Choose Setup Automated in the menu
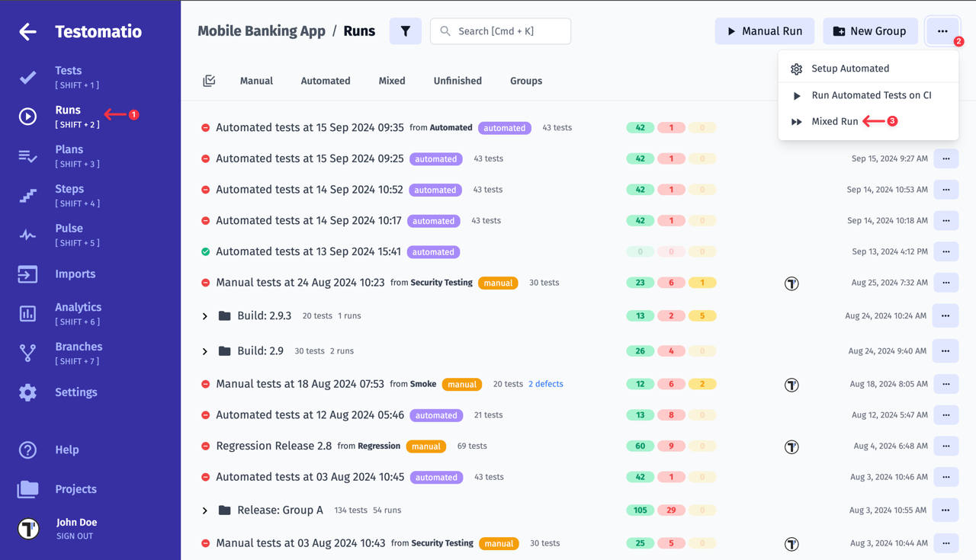 tap(849, 69)
